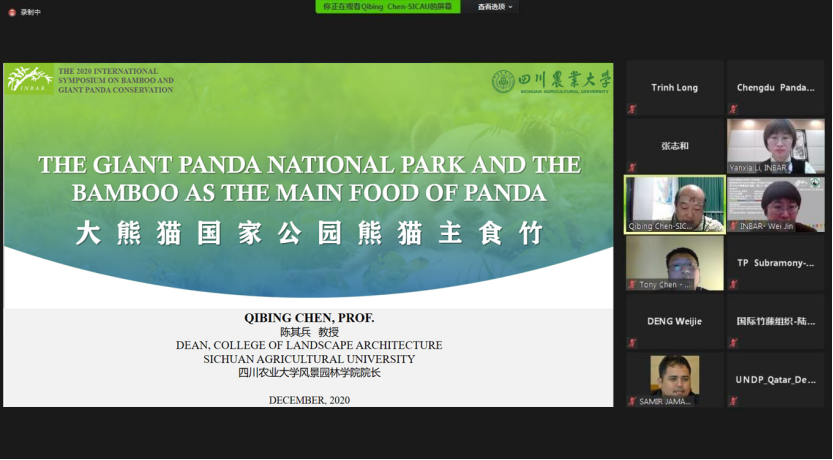Click the muted mic icon on 张志和 tile
The width and height of the screenshot is (833, 460).
click(632, 167)
